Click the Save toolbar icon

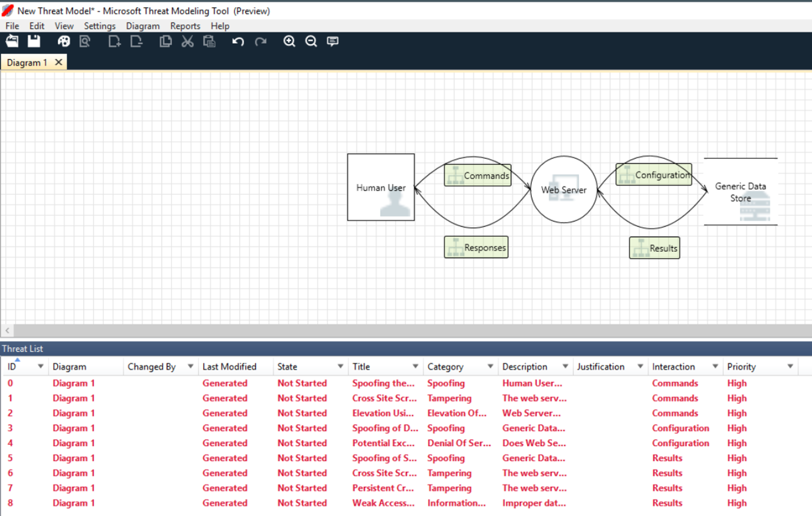[34, 41]
